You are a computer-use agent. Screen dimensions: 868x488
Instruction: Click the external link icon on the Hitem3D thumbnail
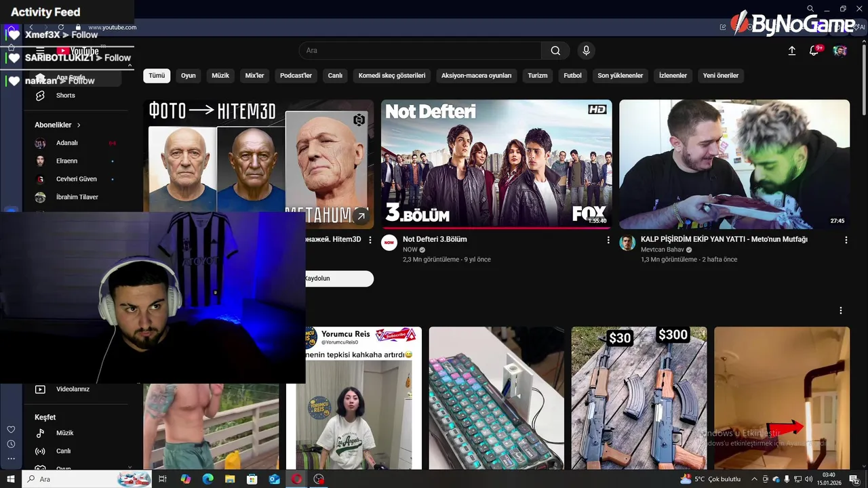click(x=361, y=217)
